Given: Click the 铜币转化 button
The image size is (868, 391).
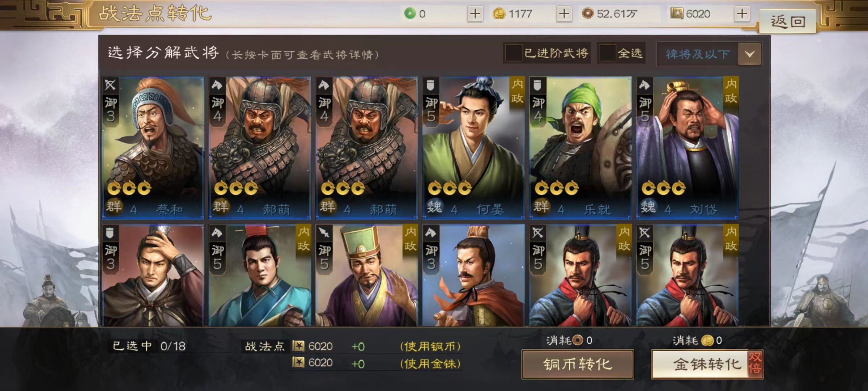Looking at the screenshot, I should click(578, 364).
